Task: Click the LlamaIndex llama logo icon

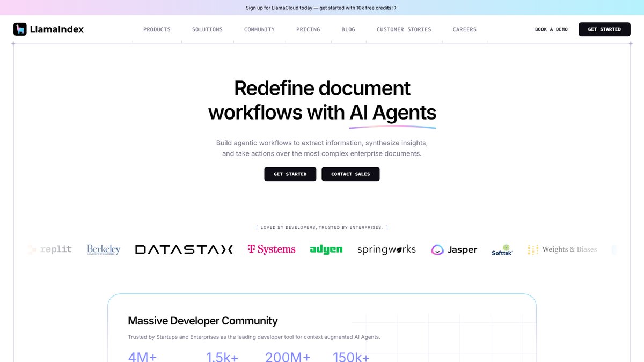Action: pyautogui.click(x=20, y=29)
